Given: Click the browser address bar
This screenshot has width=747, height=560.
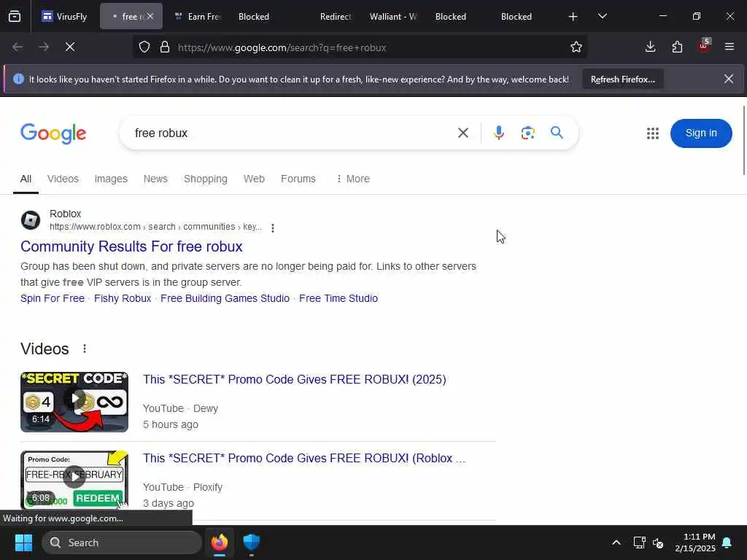Looking at the screenshot, I should click(x=360, y=47).
